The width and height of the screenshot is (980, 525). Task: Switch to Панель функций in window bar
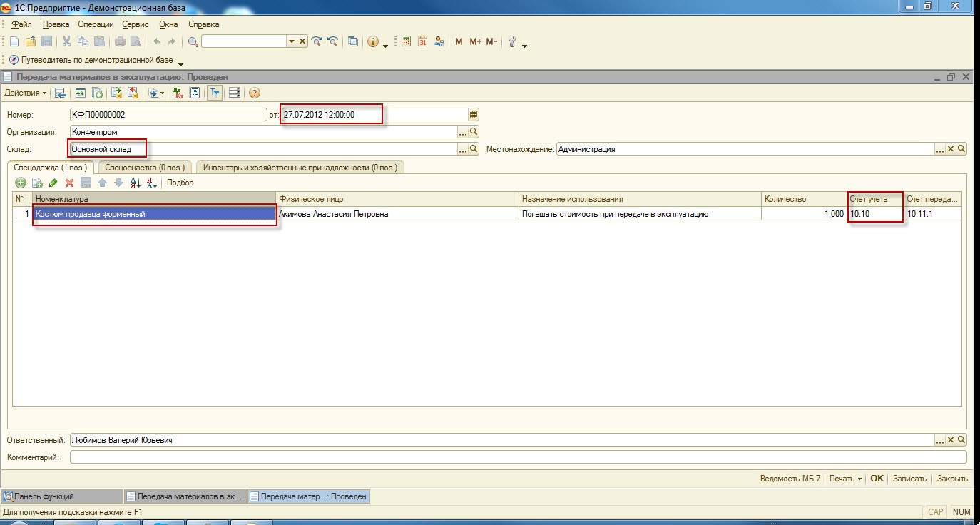61,496
